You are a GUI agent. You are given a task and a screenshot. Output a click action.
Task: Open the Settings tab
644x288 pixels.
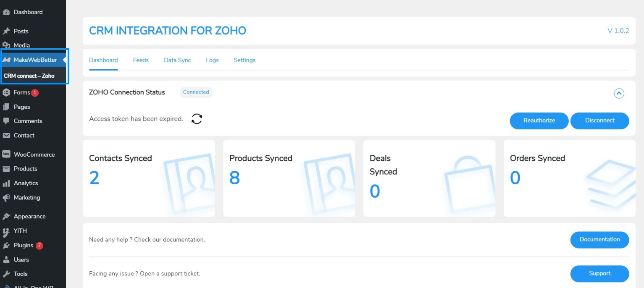(244, 60)
